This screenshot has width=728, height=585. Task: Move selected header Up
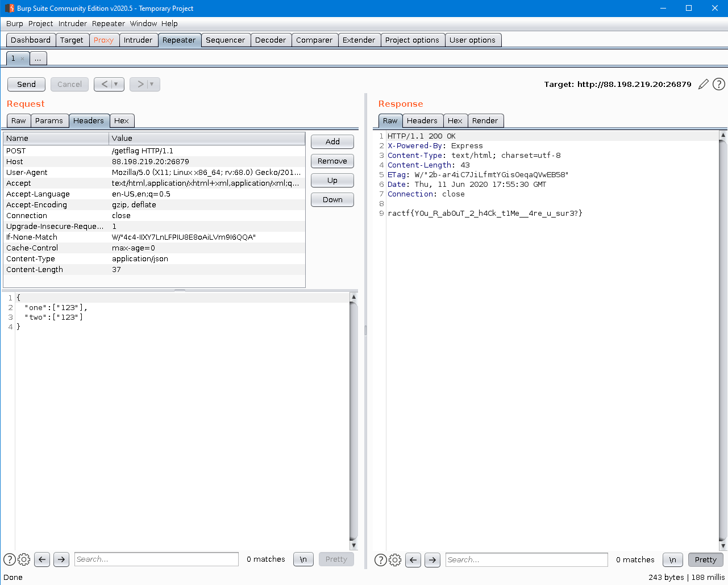click(x=332, y=181)
